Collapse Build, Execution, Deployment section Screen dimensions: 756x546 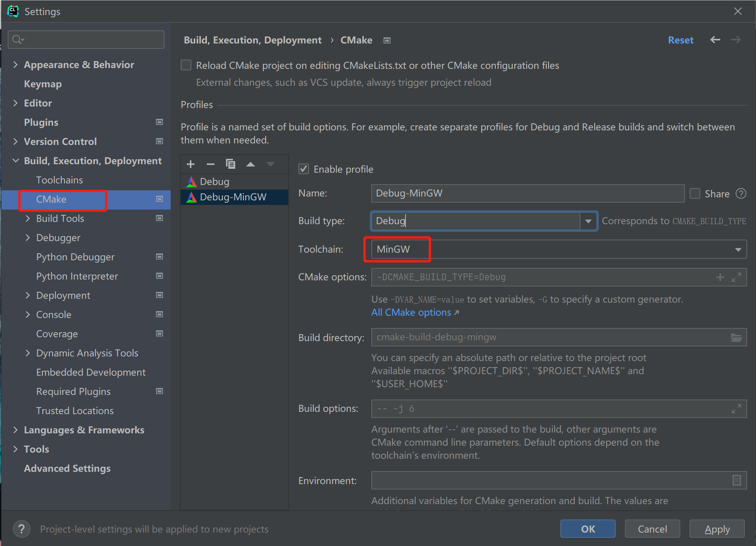pyautogui.click(x=15, y=161)
